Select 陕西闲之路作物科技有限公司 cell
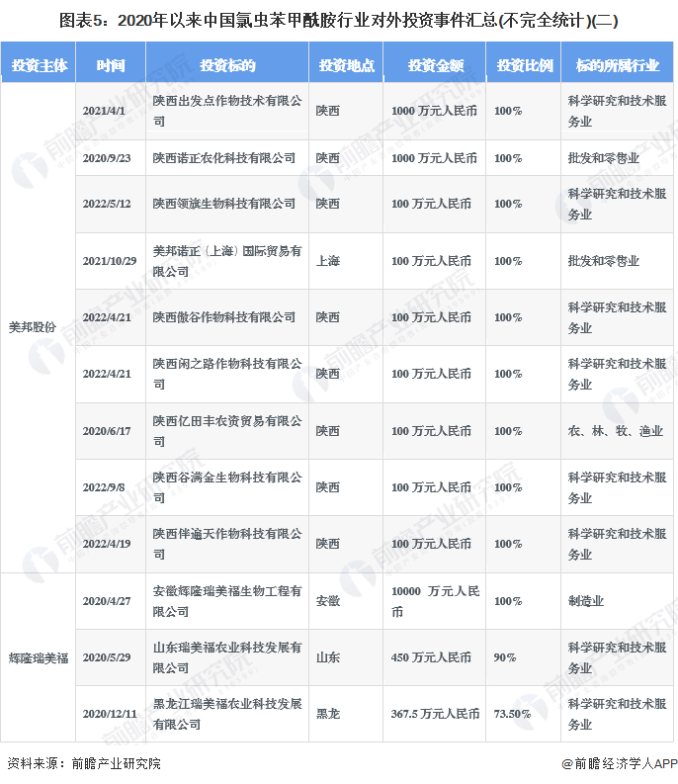The height and width of the screenshot is (784, 678). [x=227, y=374]
